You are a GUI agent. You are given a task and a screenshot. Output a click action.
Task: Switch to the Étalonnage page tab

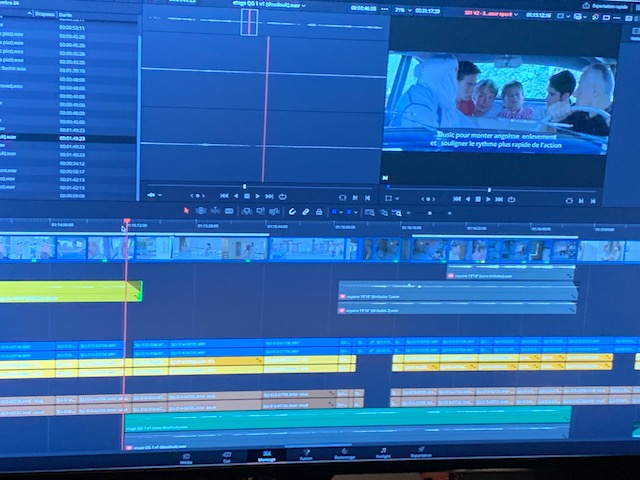coord(345,454)
